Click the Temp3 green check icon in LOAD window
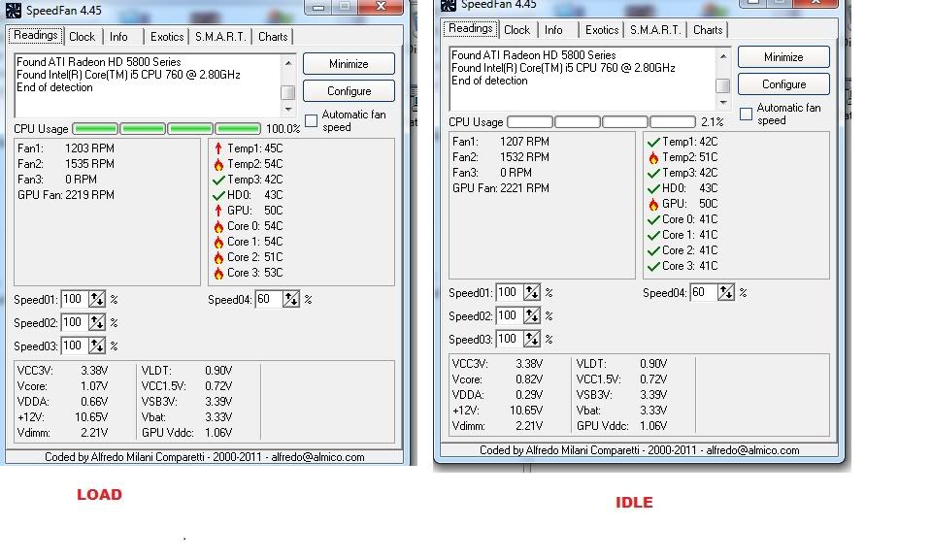 (218, 180)
